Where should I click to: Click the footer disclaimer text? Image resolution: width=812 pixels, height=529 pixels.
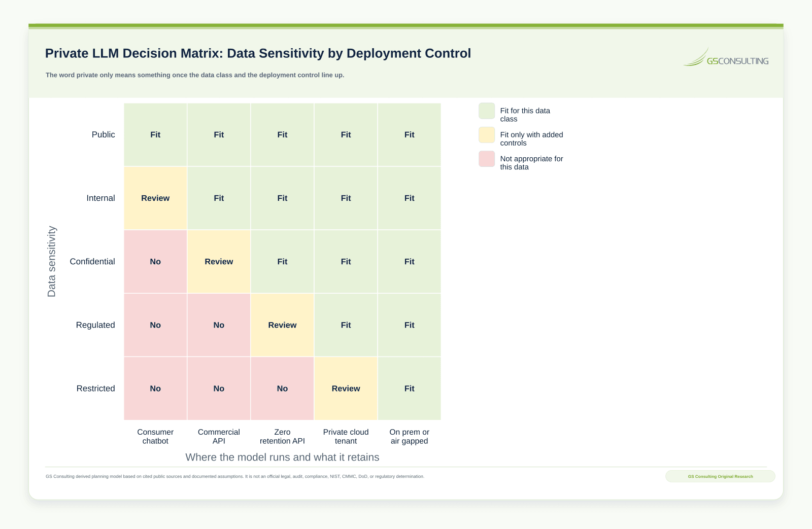pos(235,477)
